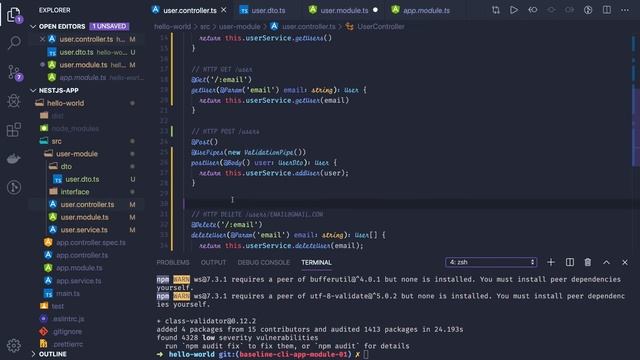Open app.service.ts in the file tree
The image size is (640, 360).
[x=78, y=281]
